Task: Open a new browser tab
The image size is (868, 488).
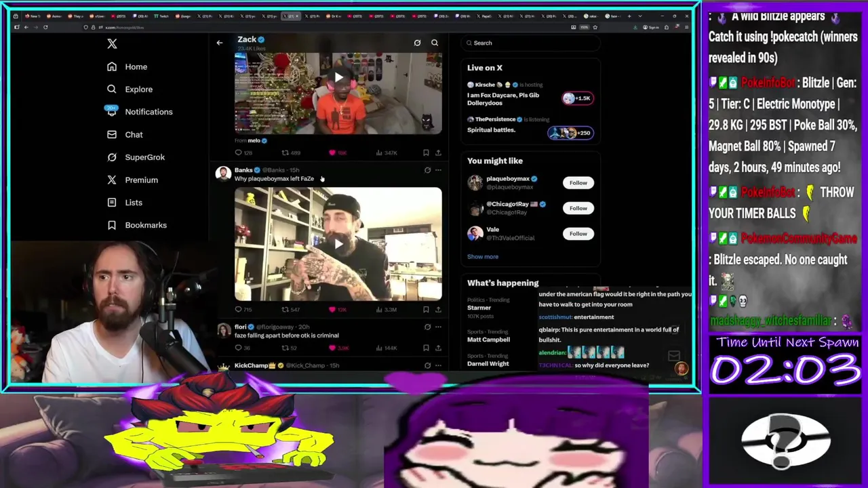Action: [x=629, y=16]
